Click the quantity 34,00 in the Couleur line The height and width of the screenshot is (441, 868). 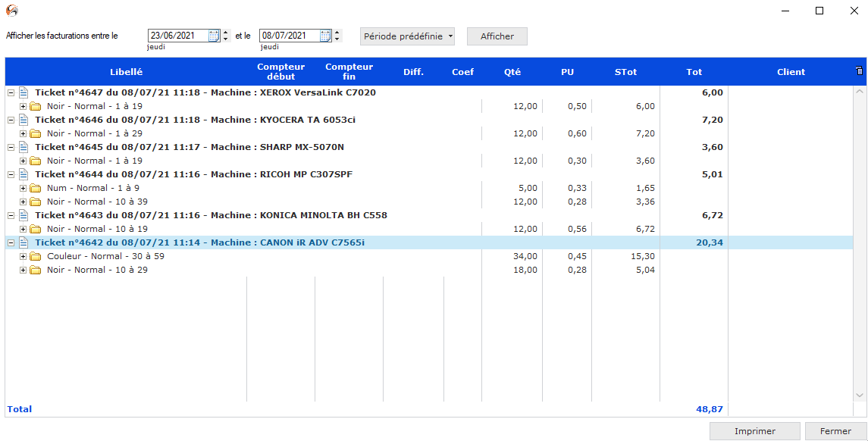[x=525, y=256]
